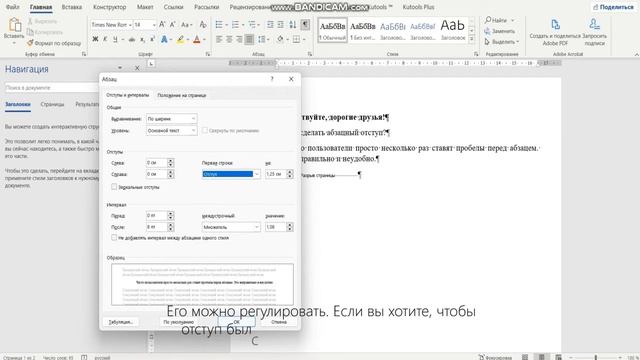Viewport: 640px width, 360px height.
Task: Click the multilevel list icon
Action: point(252,25)
